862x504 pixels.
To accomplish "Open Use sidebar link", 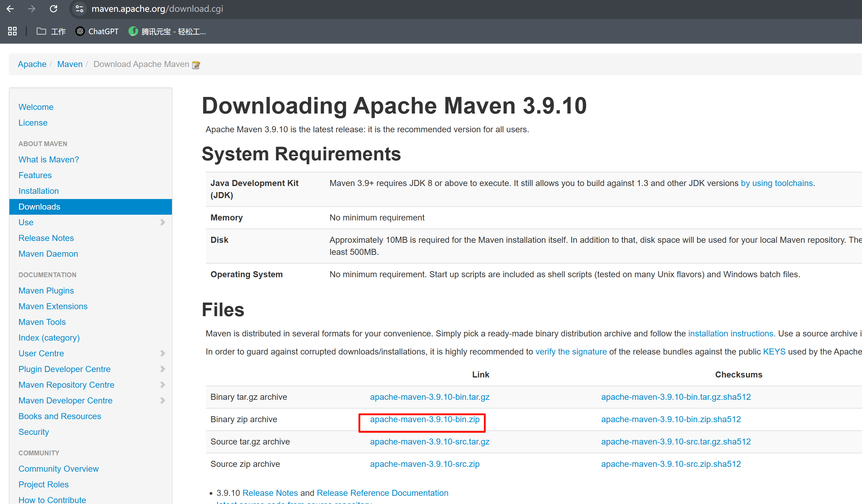I will [26, 223].
